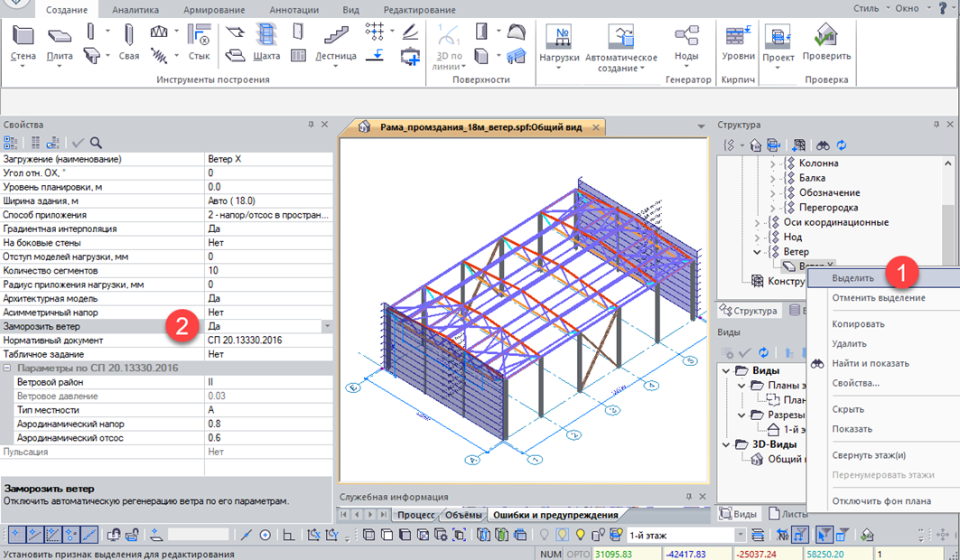Viewport: 960px width, 560px height.
Task: Click the level mark tool icon
Action: [374, 56]
